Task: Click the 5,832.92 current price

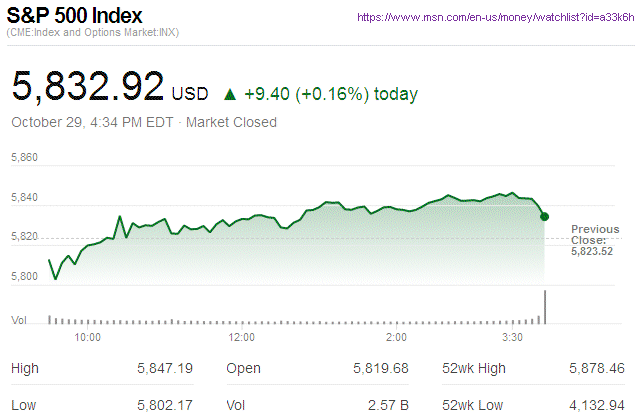Action: [88, 87]
